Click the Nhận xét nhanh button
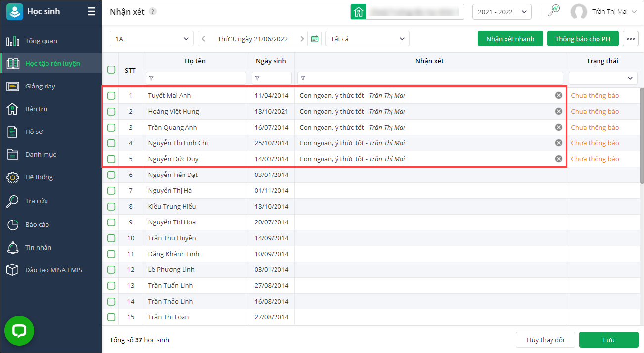The width and height of the screenshot is (644, 353). point(510,39)
